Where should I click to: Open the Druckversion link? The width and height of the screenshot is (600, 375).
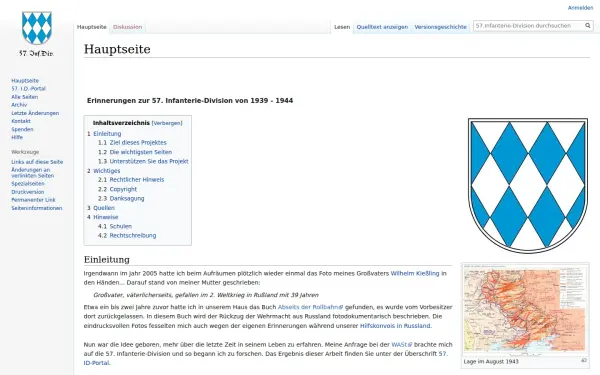(x=28, y=192)
